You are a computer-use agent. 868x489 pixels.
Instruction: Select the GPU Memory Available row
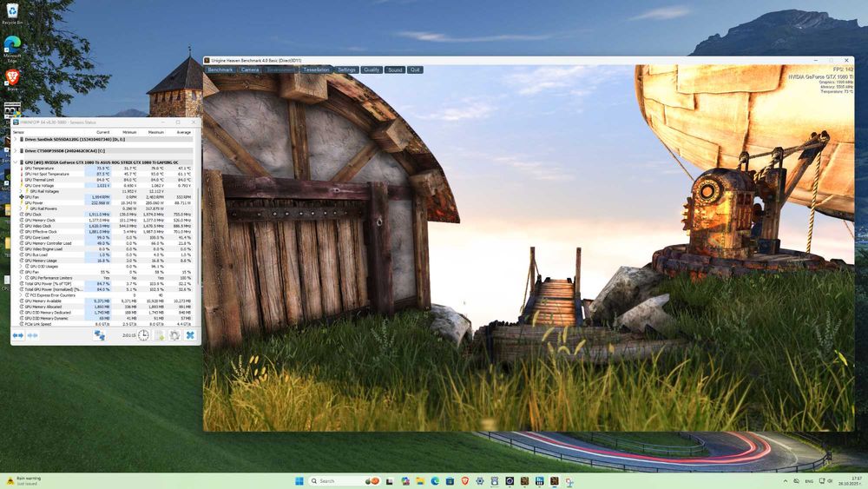click(105, 301)
